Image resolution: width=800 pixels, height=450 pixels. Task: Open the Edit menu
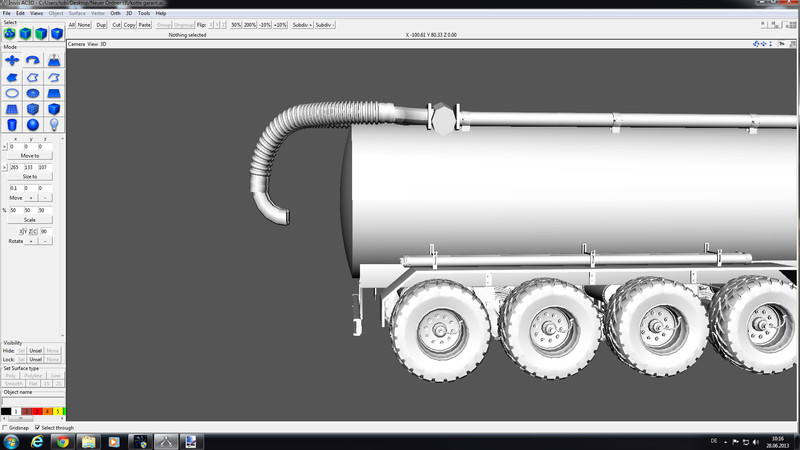coord(20,13)
